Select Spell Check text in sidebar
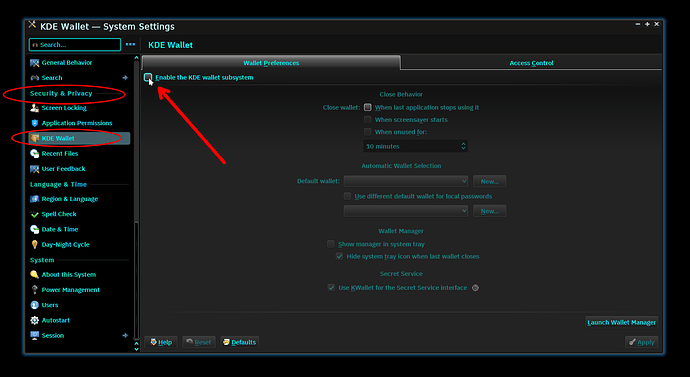This screenshot has width=690, height=377. click(x=59, y=214)
